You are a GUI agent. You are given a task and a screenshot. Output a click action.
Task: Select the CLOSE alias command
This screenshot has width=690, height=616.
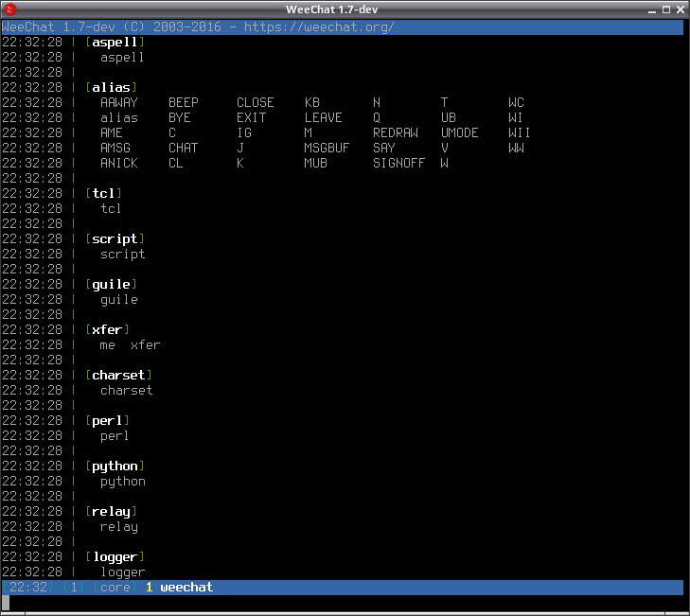click(x=256, y=102)
